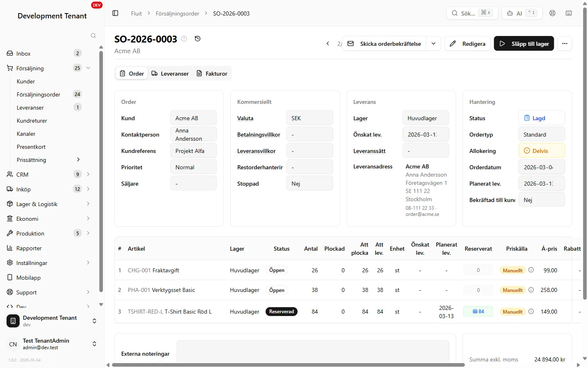Click info icon on Verktygsset Basic price source
Image resolution: width=588 pixels, height=368 pixels.
(x=531, y=289)
